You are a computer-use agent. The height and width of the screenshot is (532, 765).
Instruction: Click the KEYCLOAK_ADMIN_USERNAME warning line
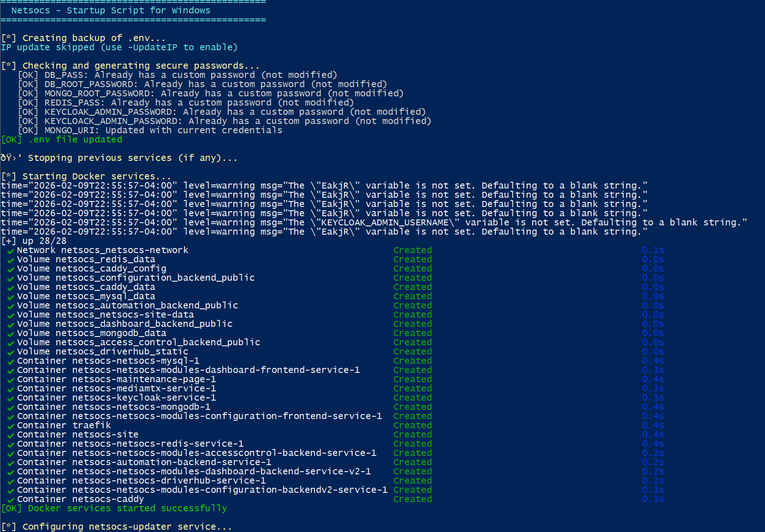[374, 223]
